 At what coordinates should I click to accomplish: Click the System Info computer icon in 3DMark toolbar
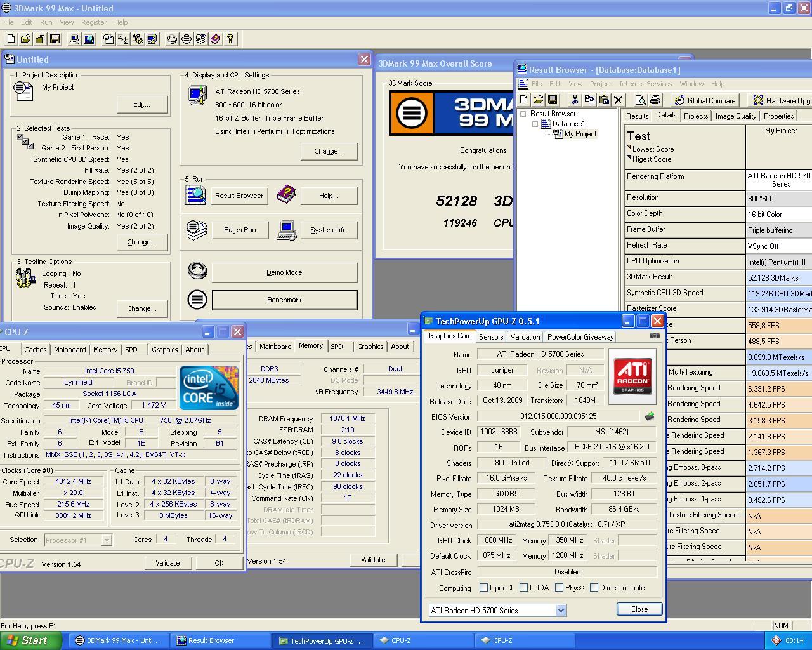(x=74, y=39)
